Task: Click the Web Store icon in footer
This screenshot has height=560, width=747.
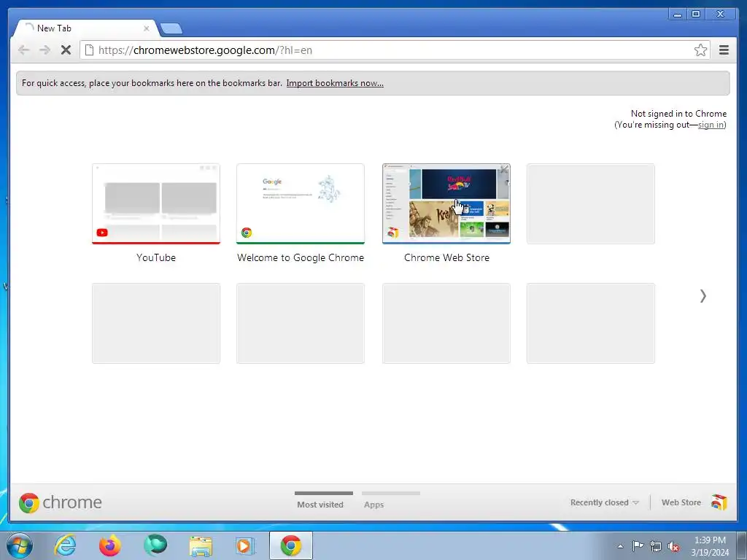Action: [x=719, y=502]
